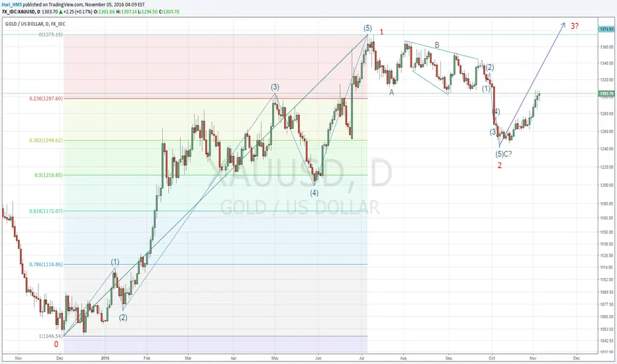Click the 2016 year marker on time axis
This screenshot has width=617, height=364.
point(105,358)
